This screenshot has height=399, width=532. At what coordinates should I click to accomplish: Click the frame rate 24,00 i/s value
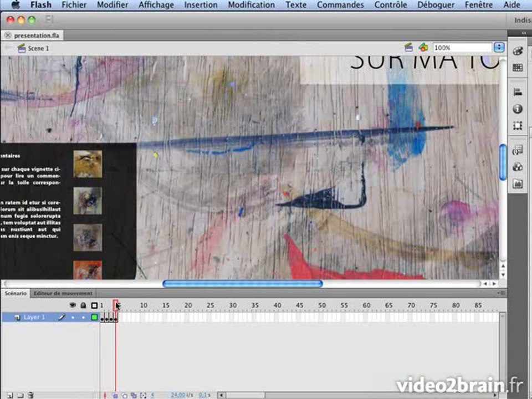point(182,395)
